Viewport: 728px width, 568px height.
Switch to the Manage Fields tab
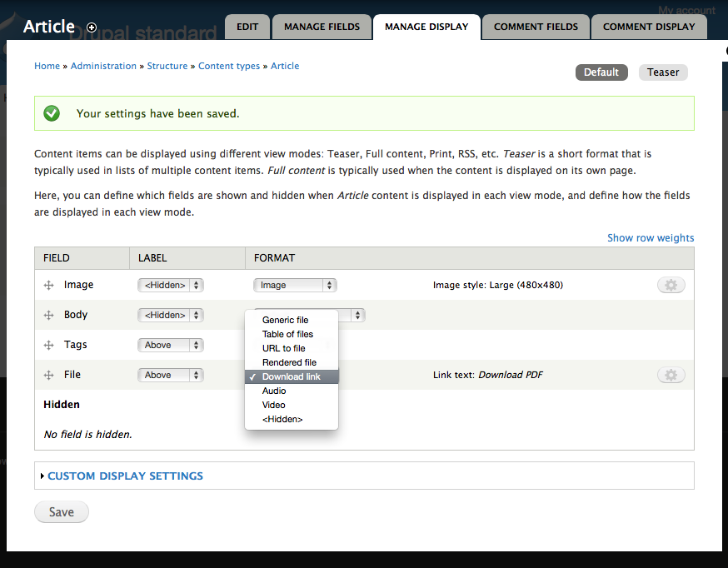click(322, 27)
